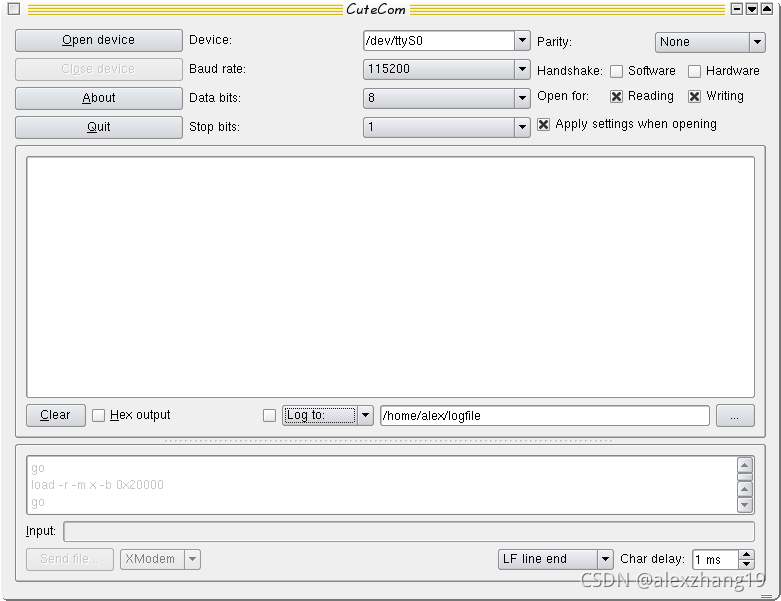781x601 pixels.
Task: Decrease Char delay with down arrow
Action: click(746, 565)
